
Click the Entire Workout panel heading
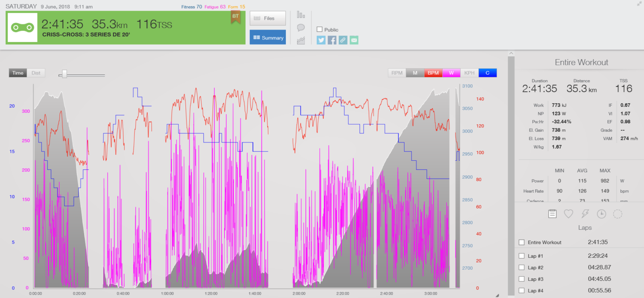coord(581,62)
